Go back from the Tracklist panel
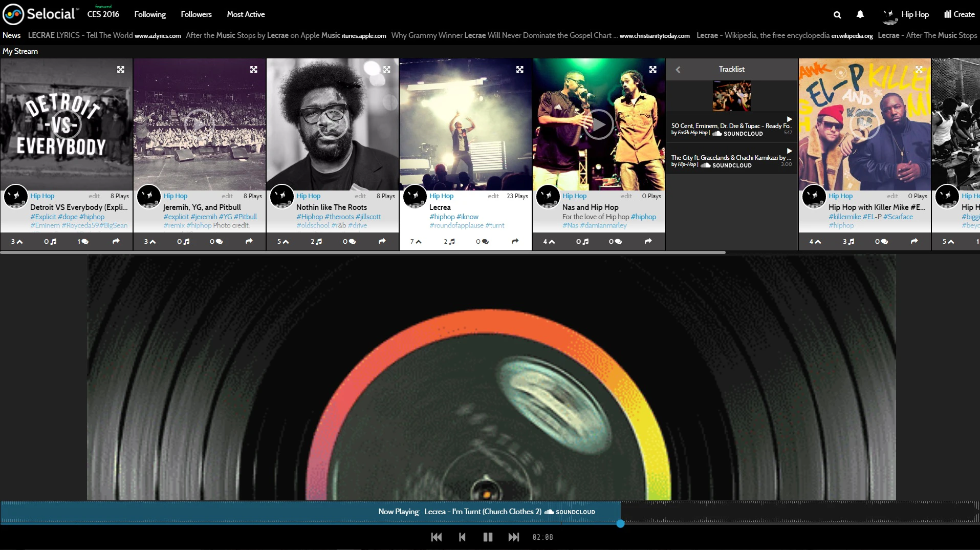The width and height of the screenshot is (980, 550). (x=678, y=70)
